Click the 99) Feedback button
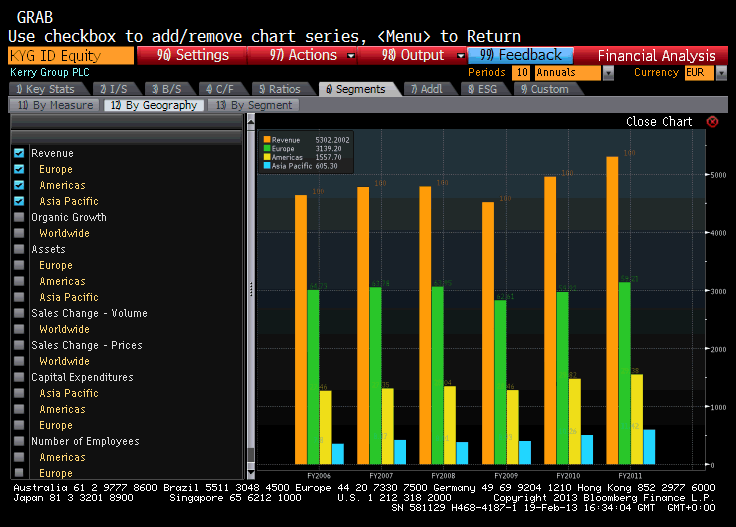Image resolution: width=736 pixels, height=527 pixels. pyautogui.click(x=521, y=55)
